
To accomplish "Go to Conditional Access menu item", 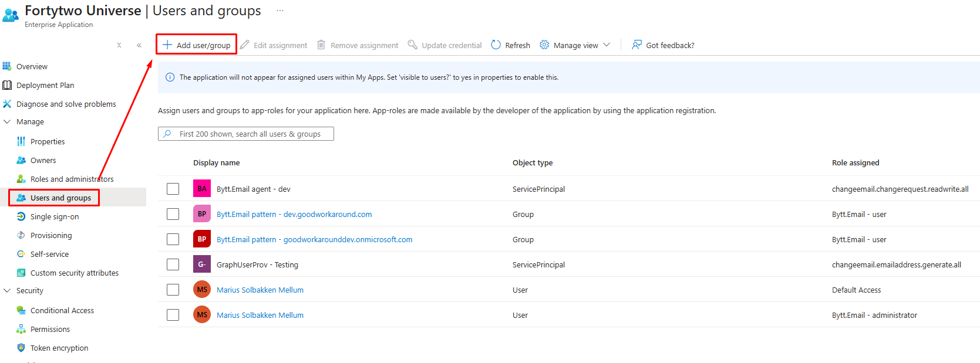I will click(62, 310).
